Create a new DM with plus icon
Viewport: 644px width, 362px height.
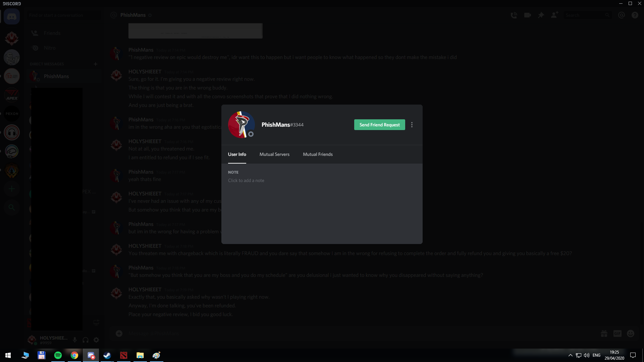point(96,64)
